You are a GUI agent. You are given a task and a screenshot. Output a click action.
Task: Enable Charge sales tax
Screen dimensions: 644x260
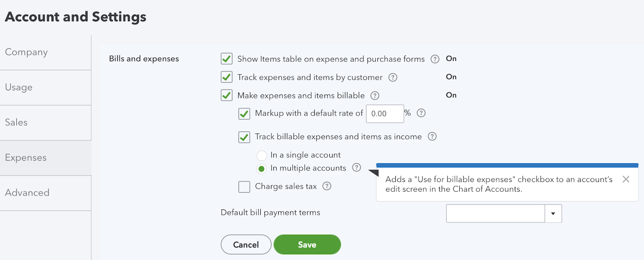tap(244, 186)
